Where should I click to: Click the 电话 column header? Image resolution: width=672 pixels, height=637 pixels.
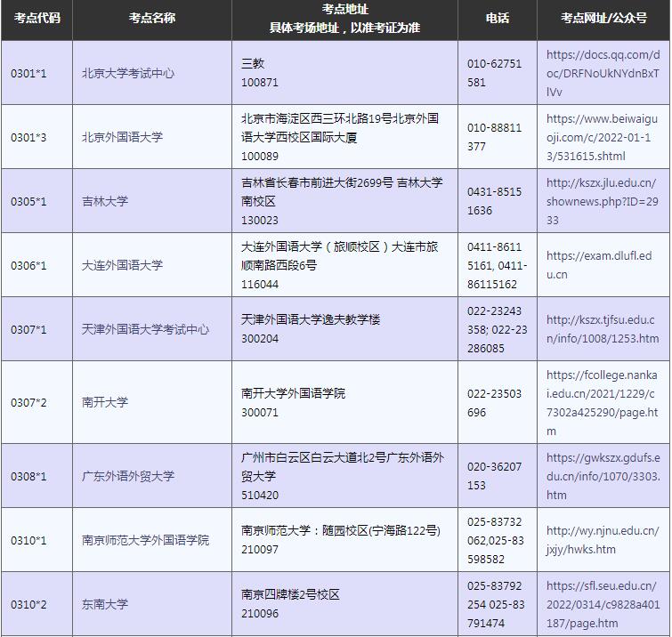point(498,18)
